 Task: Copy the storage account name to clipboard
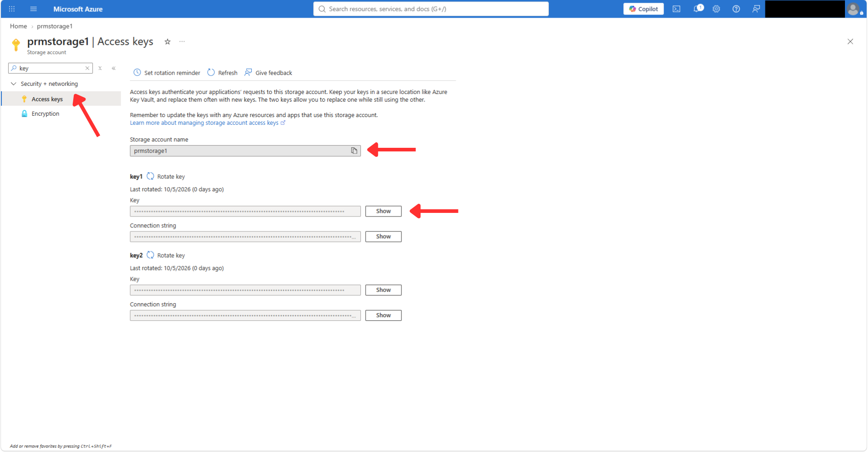tap(354, 151)
